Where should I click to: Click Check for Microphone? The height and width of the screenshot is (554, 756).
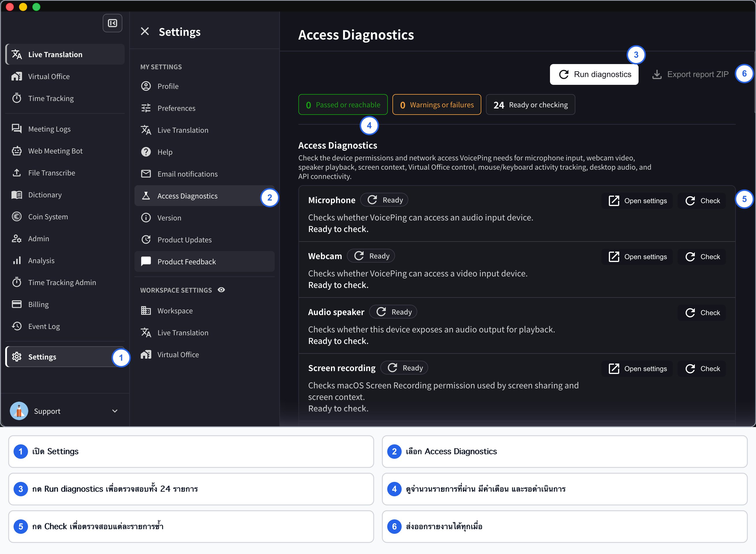[x=702, y=201]
